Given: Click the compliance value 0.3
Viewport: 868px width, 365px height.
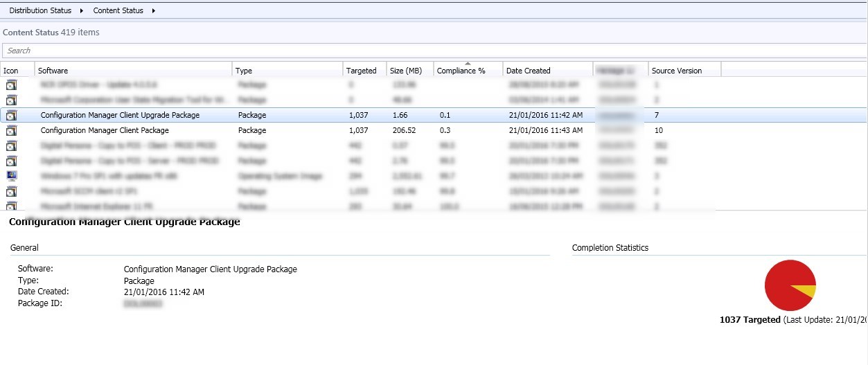Looking at the screenshot, I should (445, 130).
